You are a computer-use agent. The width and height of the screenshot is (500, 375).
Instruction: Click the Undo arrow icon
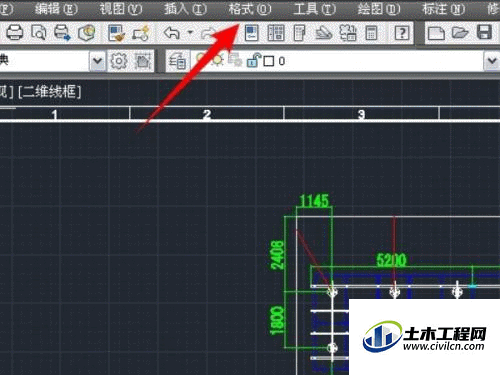[172, 33]
